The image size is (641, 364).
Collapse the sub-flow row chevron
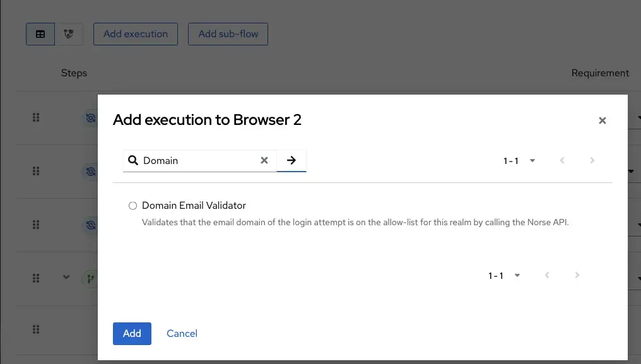click(66, 277)
